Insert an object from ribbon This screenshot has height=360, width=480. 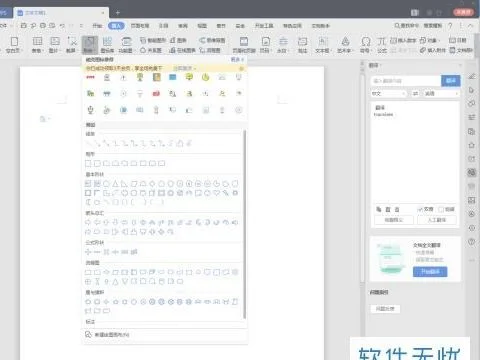coord(430,40)
